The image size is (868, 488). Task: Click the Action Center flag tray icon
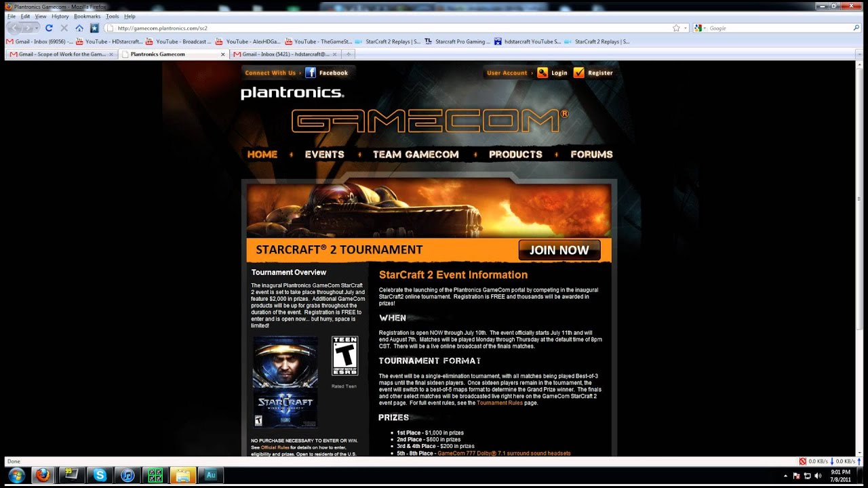pyautogui.click(x=797, y=476)
